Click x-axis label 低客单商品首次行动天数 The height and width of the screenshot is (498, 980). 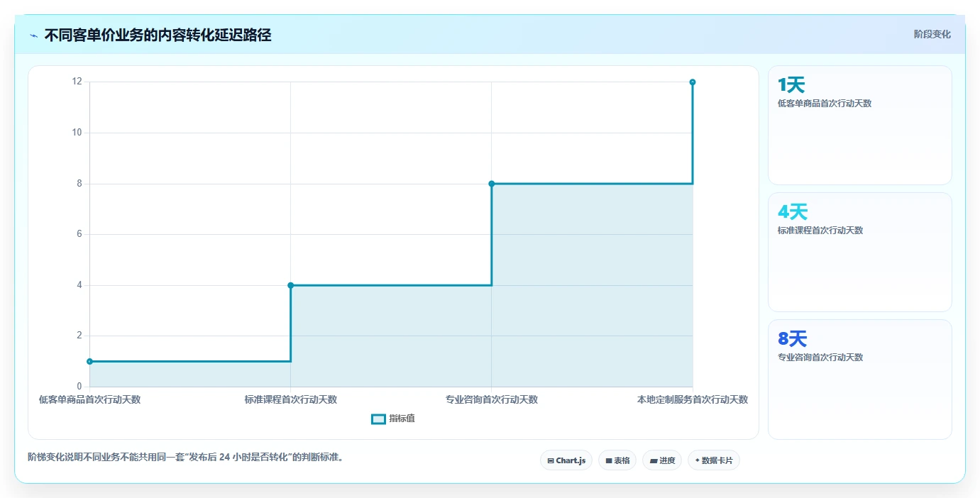(x=89, y=399)
